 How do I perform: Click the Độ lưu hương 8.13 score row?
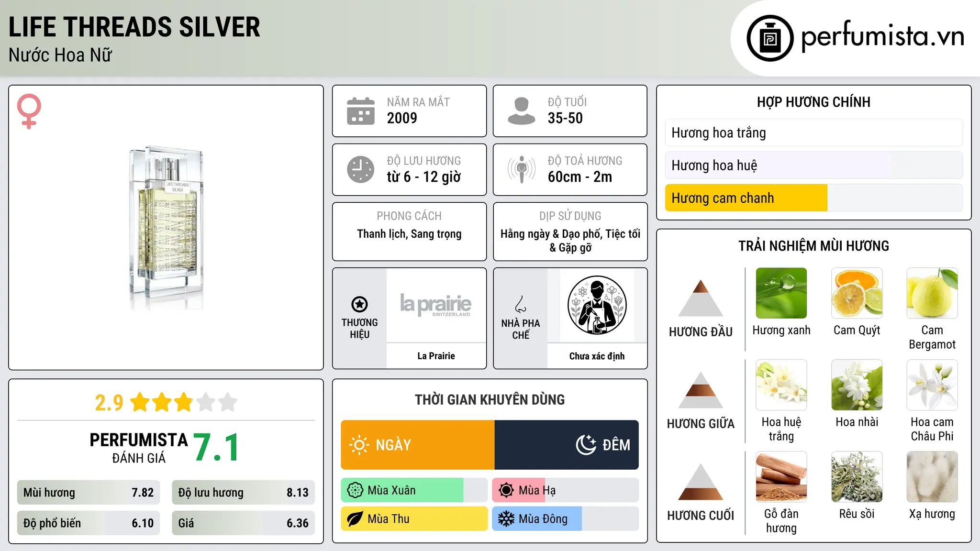click(244, 492)
